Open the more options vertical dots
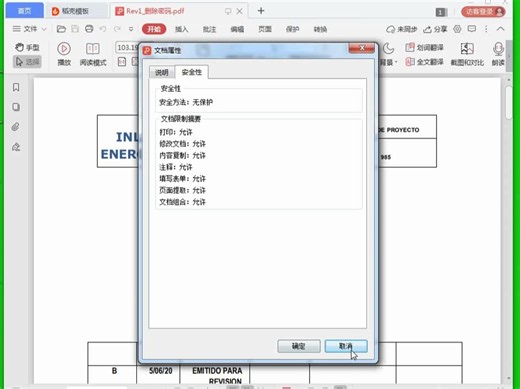 pyautogui.click(x=486, y=29)
